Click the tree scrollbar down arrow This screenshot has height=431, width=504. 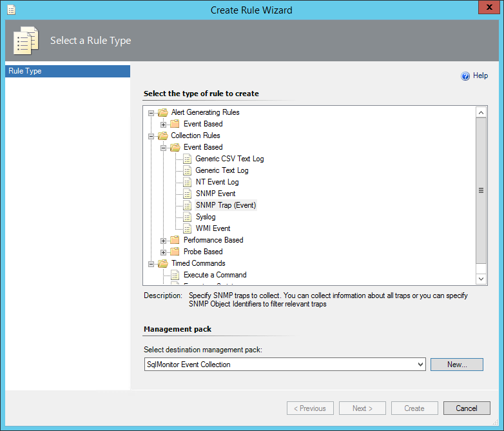point(481,279)
